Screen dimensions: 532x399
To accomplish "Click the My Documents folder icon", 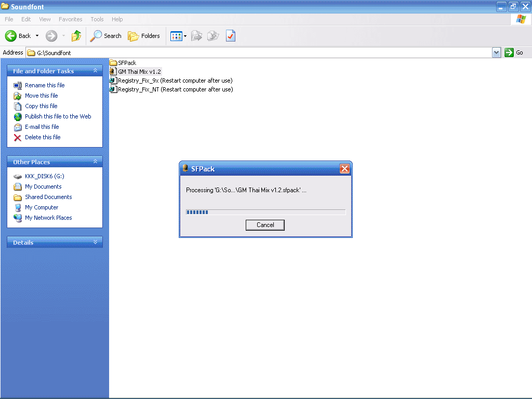I will [x=18, y=187].
